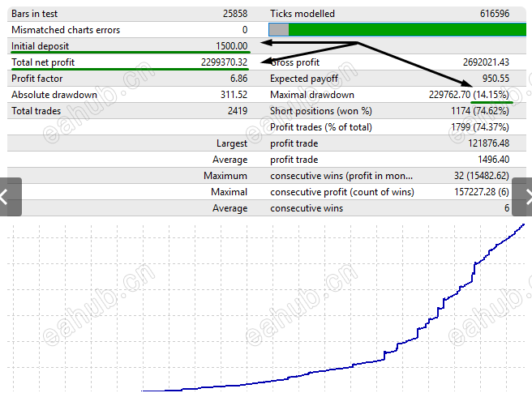Select the largest profit trade value 121876.48
Image resolution: width=532 pixels, height=410 pixels.
click(488, 143)
